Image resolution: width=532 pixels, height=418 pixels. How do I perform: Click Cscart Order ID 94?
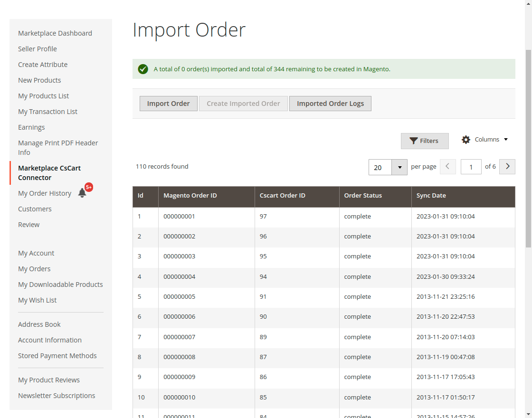coord(263,276)
